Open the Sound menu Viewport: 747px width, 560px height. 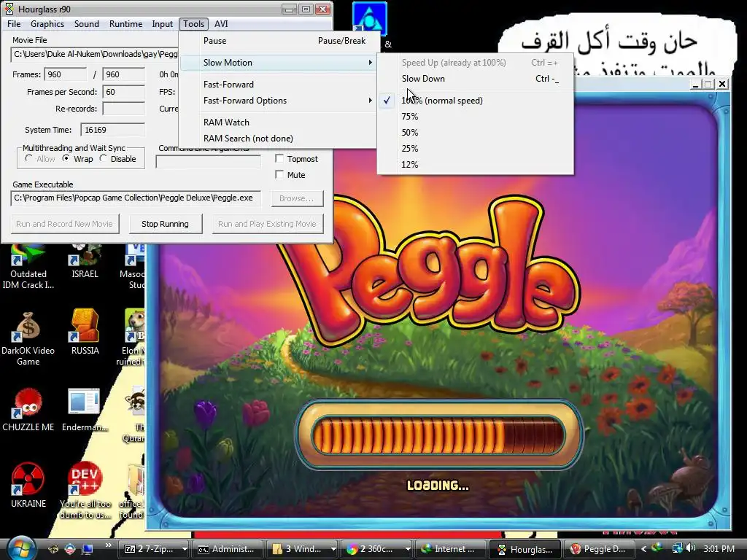point(86,24)
